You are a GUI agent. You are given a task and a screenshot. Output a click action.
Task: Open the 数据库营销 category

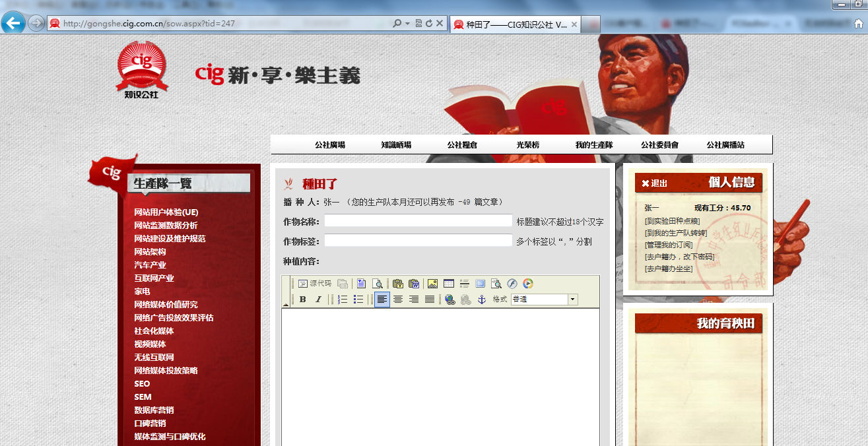pos(154,410)
